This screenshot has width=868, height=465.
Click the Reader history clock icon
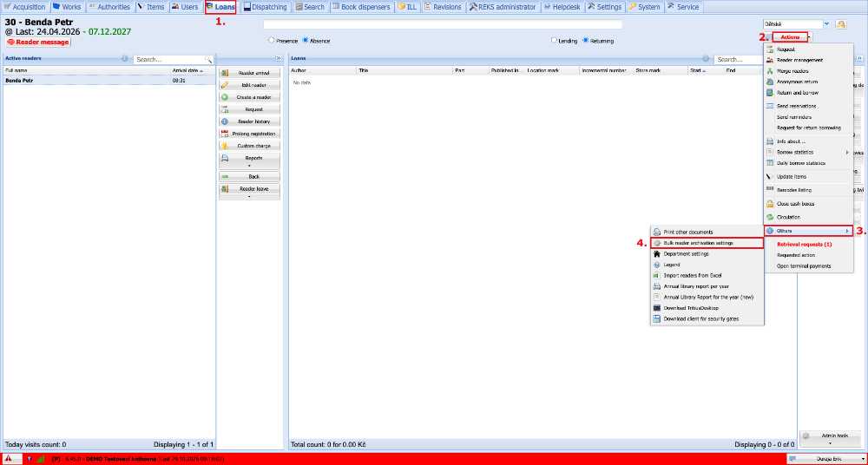click(x=225, y=121)
